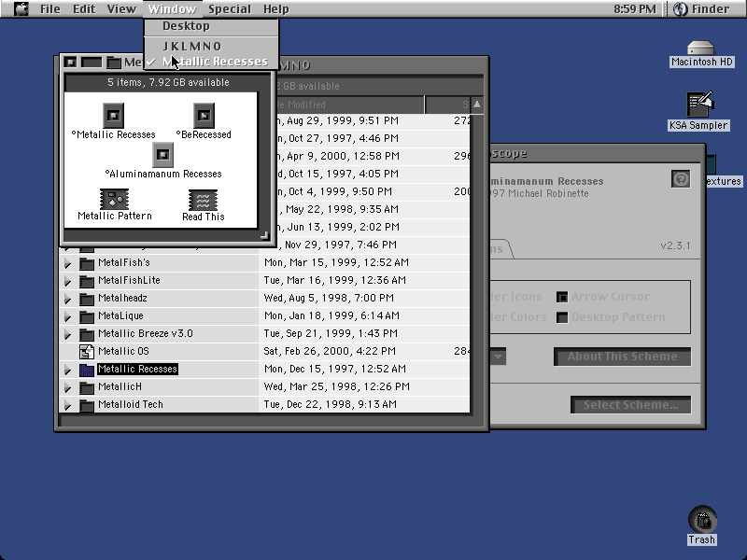Click the folder icon beside MetalFish's
This screenshot has height=560, width=747.
[87, 263]
